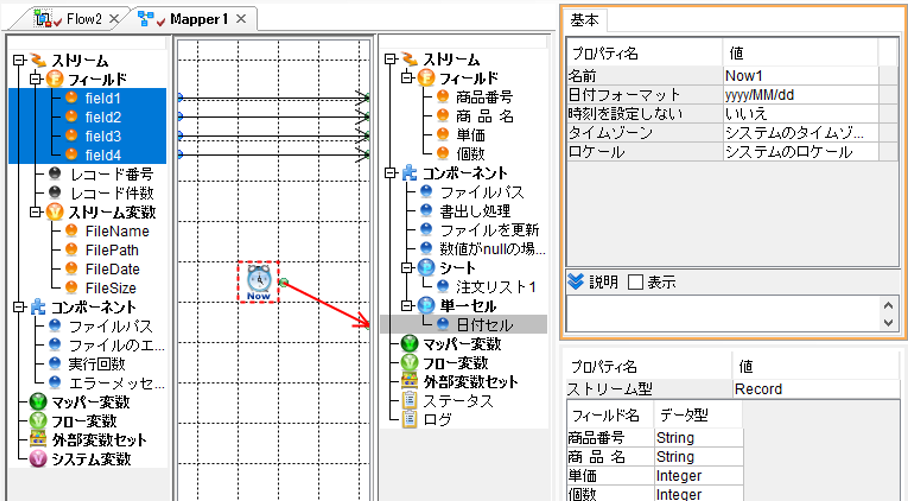Click the left フィールド folder icon

pos(54,79)
